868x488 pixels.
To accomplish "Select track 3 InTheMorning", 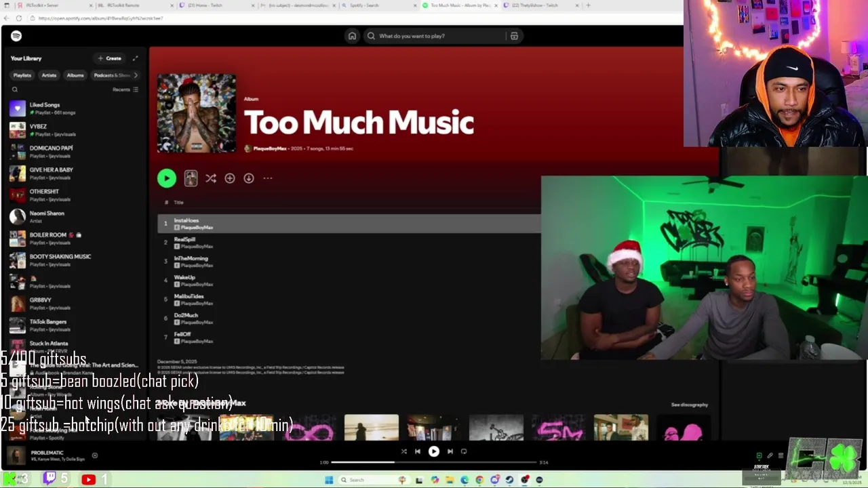I will (x=349, y=262).
